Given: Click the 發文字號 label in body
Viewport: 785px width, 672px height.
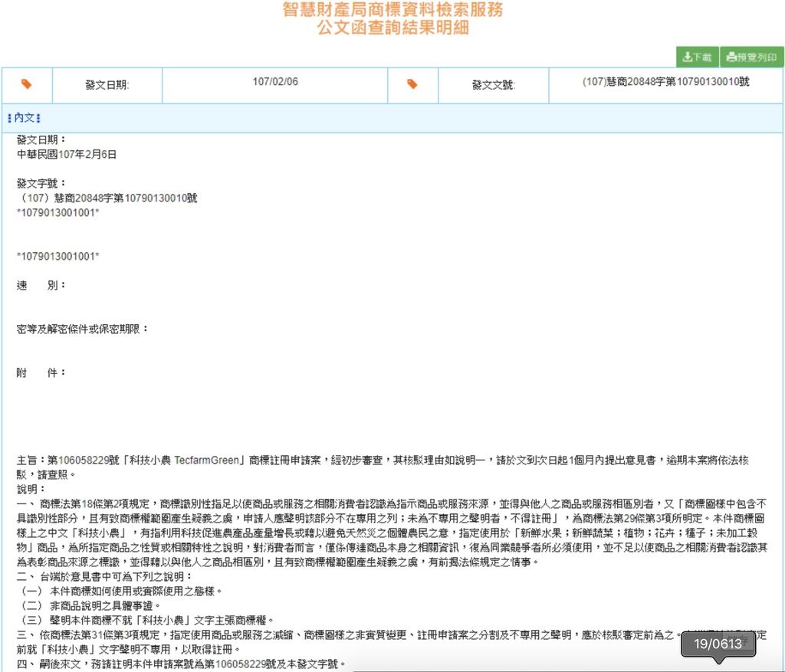Looking at the screenshot, I should (x=41, y=184).
